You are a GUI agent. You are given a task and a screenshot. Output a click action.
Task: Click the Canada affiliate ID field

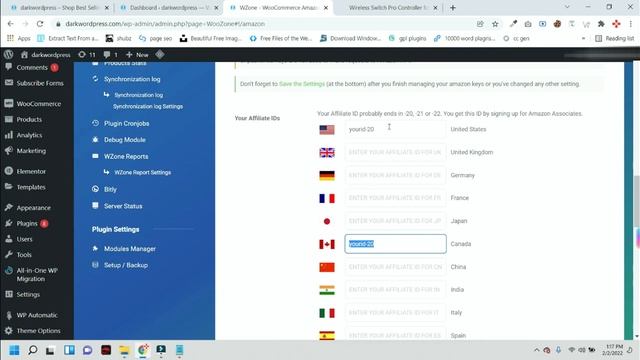(x=395, y=244)
